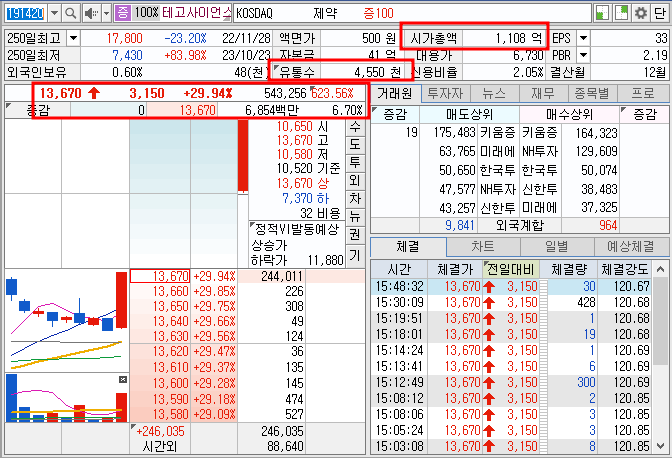This screenshot has height=458, width=672.
Task: Click the 시가총액 market cap label
Action: pyautogui.click(x=433, y=39)
